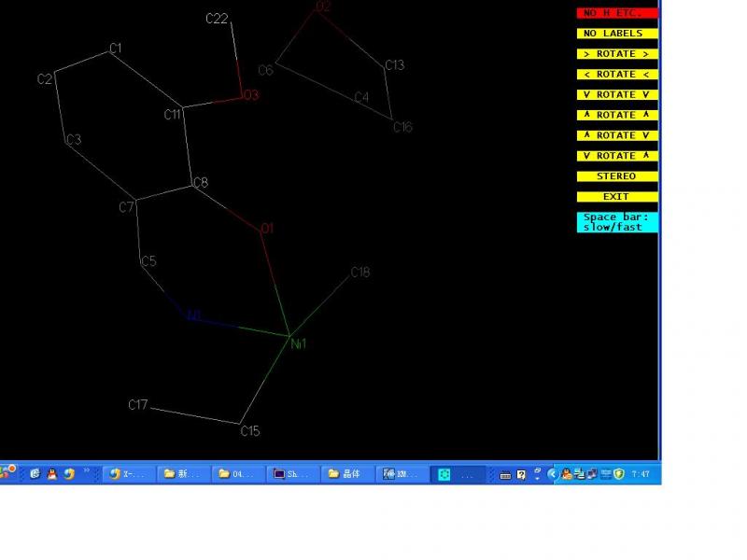
Task: Select the C22 atom label
Action: 217,19
